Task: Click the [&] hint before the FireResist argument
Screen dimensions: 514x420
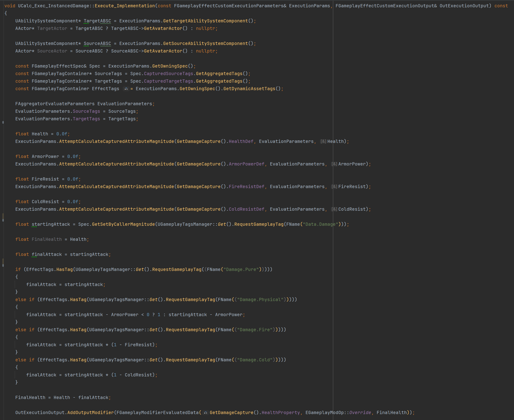Action: point(334,186)
